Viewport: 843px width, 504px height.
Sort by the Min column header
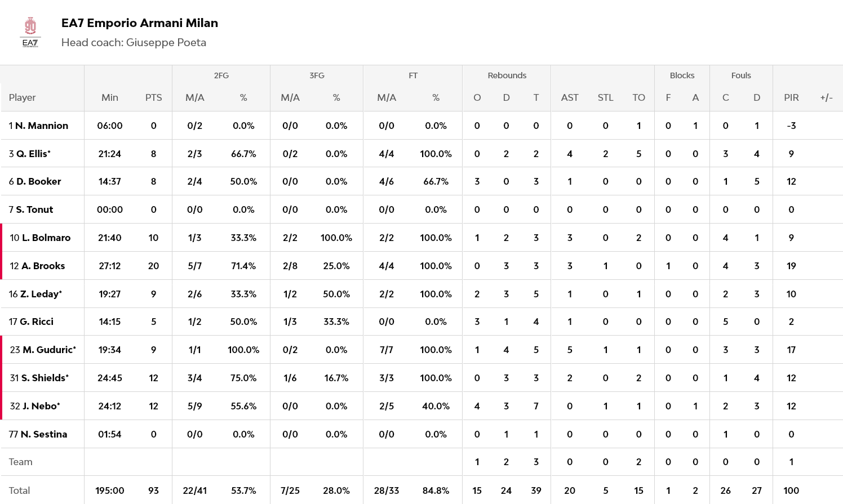click(110, 97)
